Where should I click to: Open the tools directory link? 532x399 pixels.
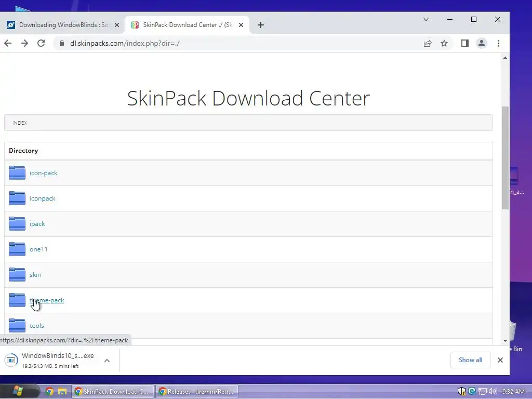(x=37, y=326)
